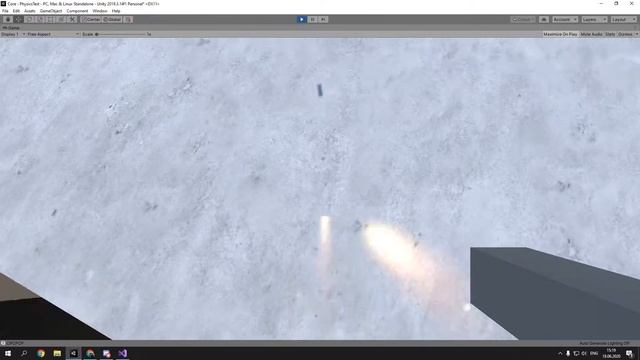
Task: Open Visual Studio from taskbar
Action: [123, 353]
